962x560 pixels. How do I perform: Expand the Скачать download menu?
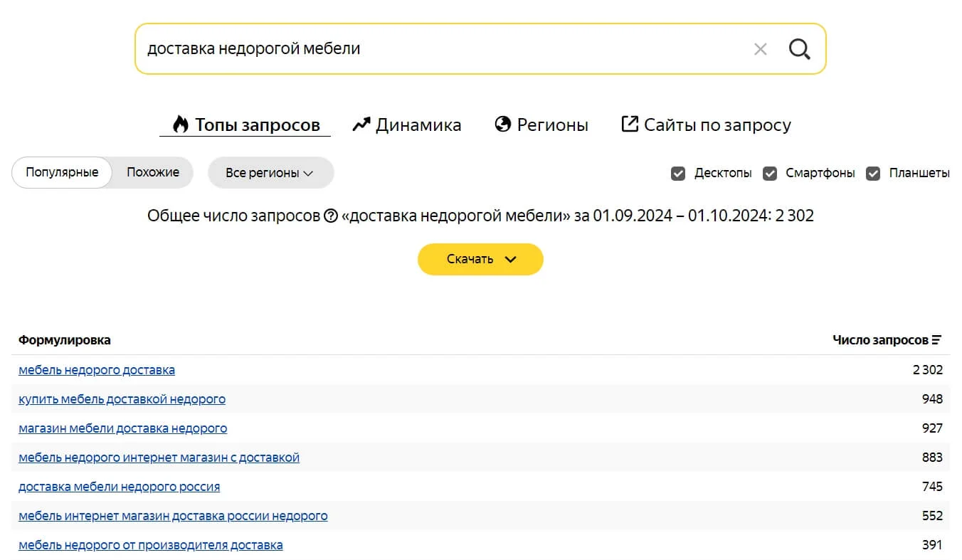pos(480,259)
